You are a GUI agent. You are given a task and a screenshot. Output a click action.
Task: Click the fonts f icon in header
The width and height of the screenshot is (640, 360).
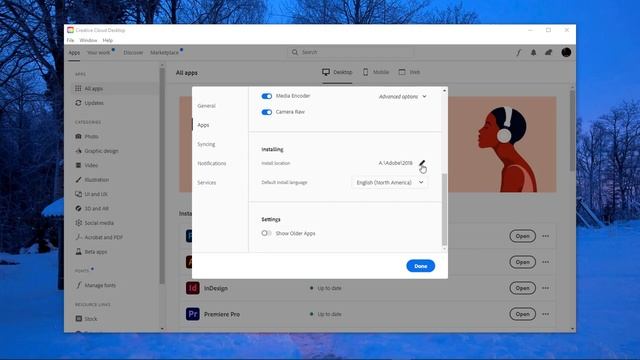518,53
